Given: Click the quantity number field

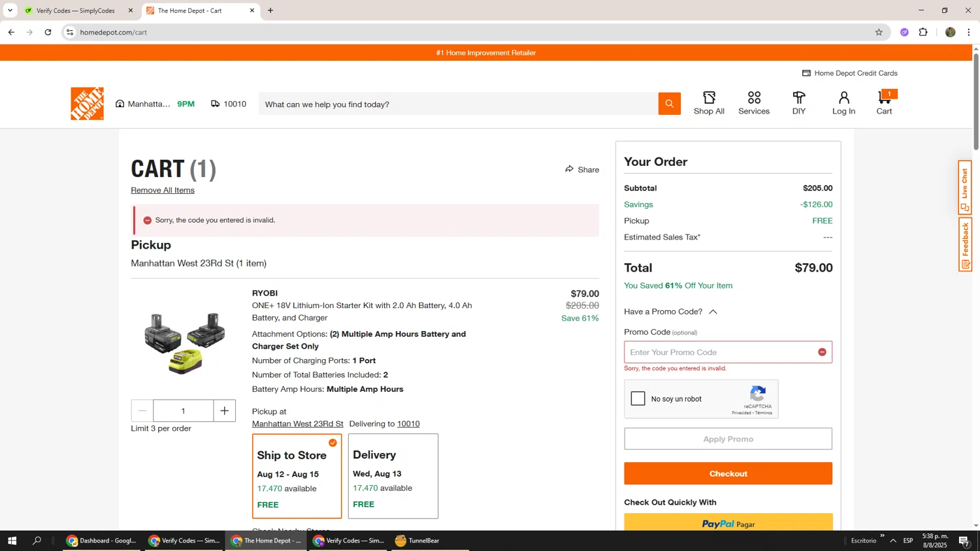Looking at the screenshot, I should tap(183, 411).
